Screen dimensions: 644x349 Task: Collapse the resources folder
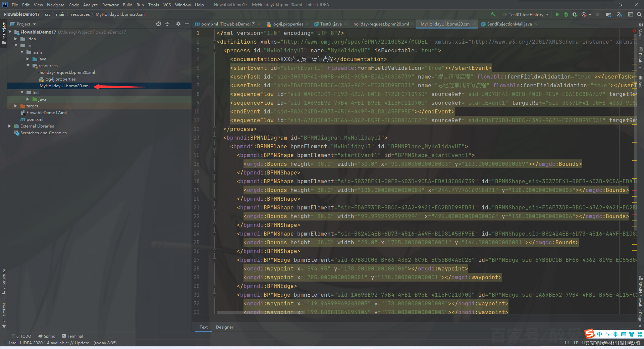tap(28, 65)
